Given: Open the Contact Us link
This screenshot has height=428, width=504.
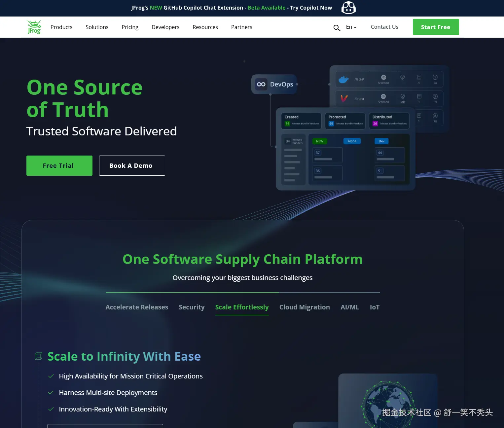Looking at the screenshot, I should [x=384, y=27].
